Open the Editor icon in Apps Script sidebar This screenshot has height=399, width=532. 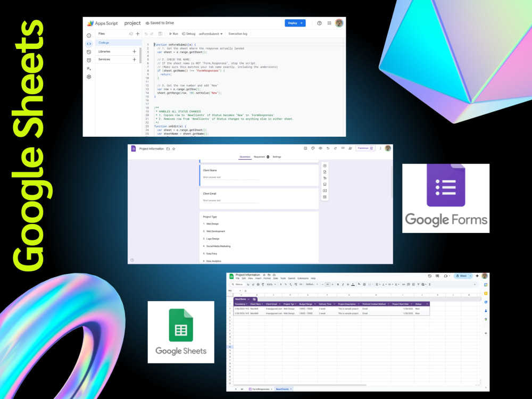click(x=89, y=44)
